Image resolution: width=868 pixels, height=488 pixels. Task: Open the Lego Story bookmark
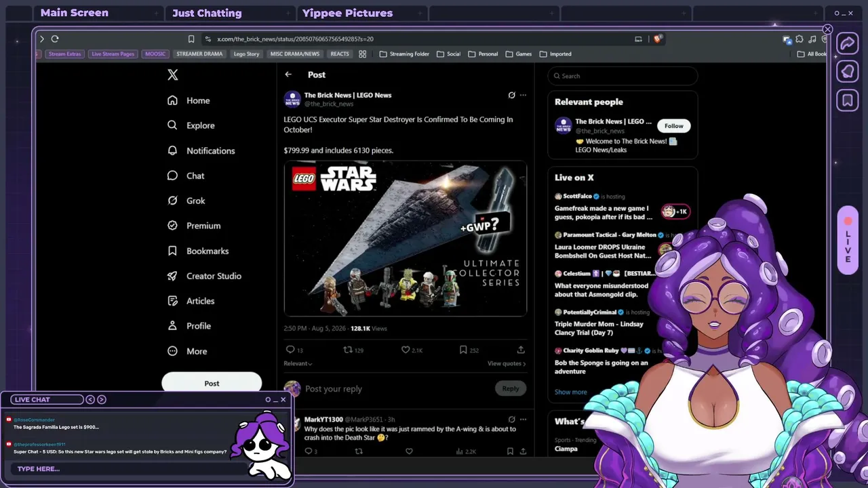(246, 54)
